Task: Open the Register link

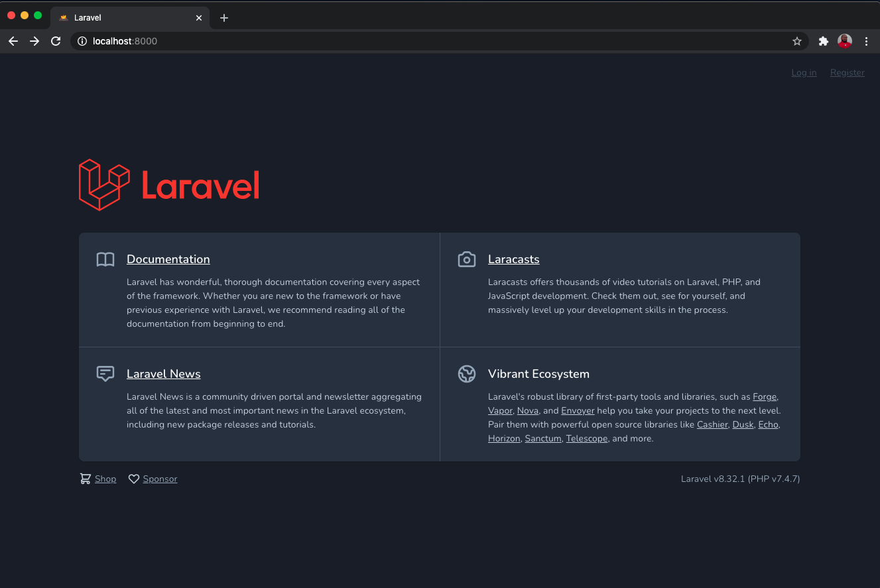Action: (x=848, y=73)
